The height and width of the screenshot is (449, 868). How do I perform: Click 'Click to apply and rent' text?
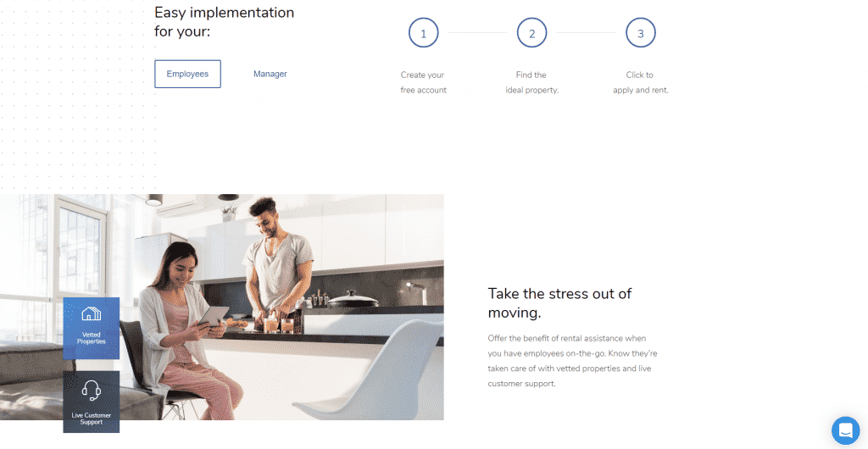pyautogui.click(x=641, y=82)
